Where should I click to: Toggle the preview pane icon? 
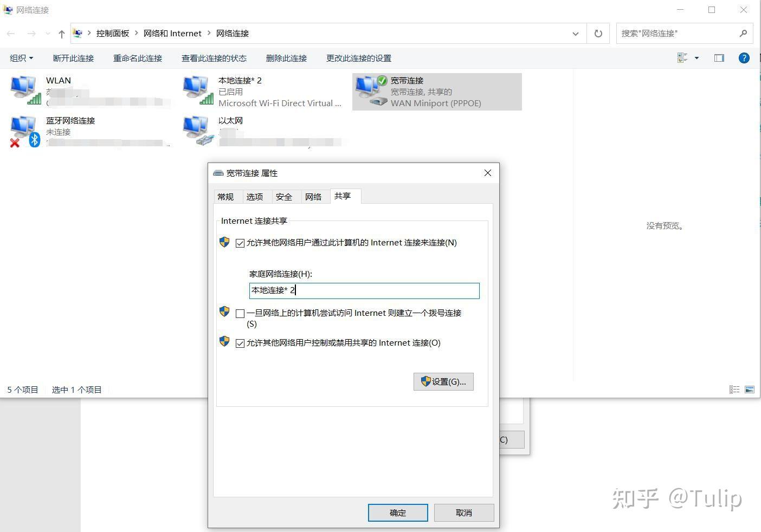(x=719, y=58)
